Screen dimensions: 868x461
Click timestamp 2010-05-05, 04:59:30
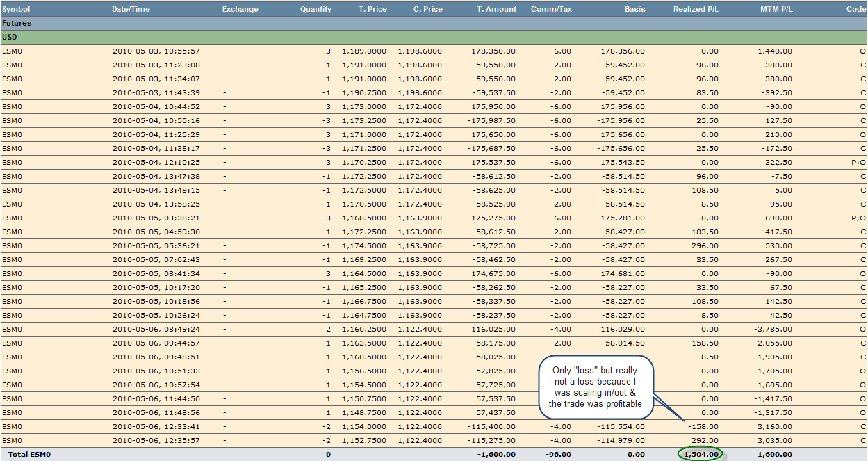pos(156,232)
